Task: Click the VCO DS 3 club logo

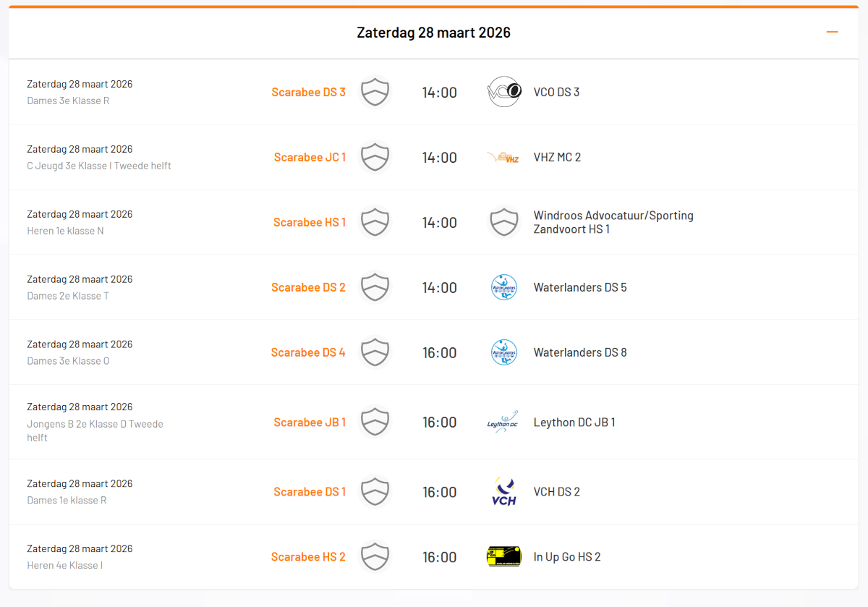Action: click(503, 93)
